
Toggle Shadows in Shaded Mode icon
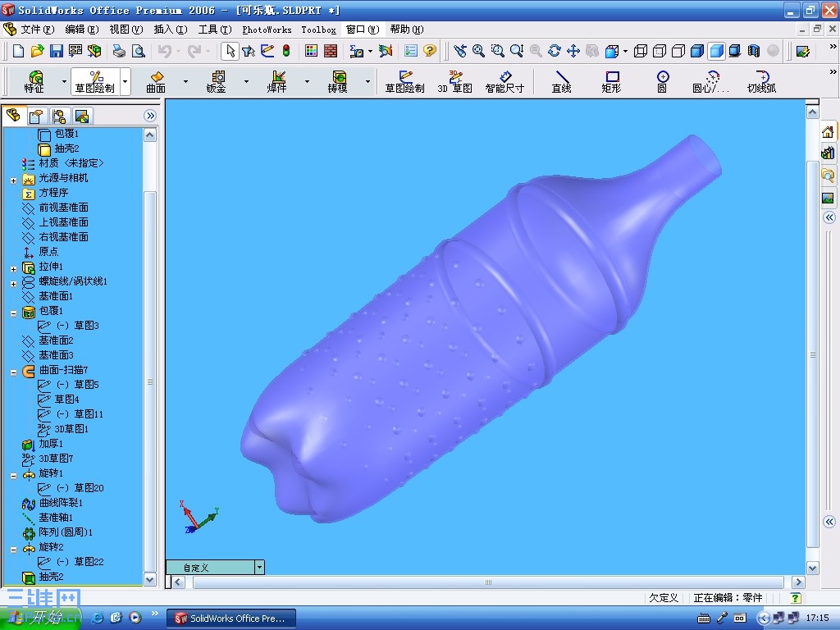(735, 51)
